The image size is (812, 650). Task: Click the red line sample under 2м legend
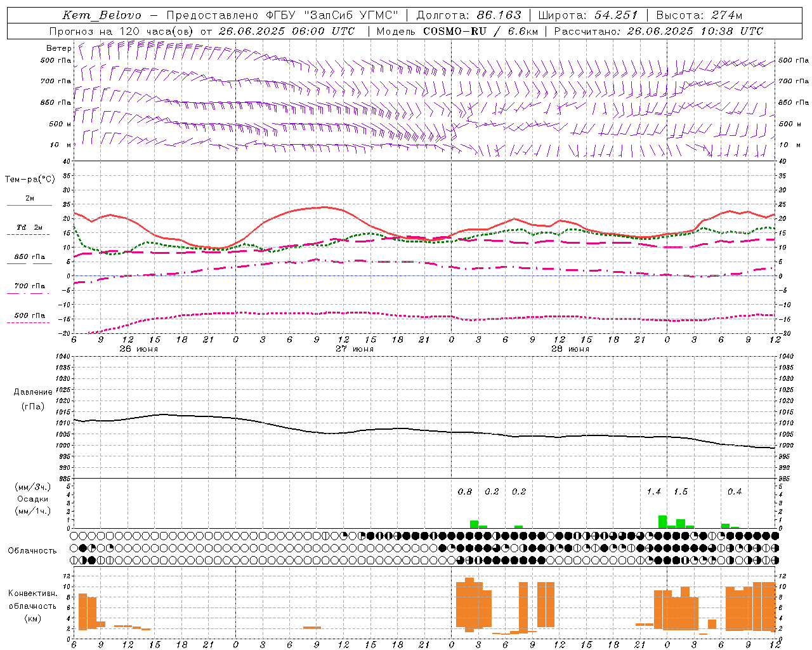tap(29, 205)
